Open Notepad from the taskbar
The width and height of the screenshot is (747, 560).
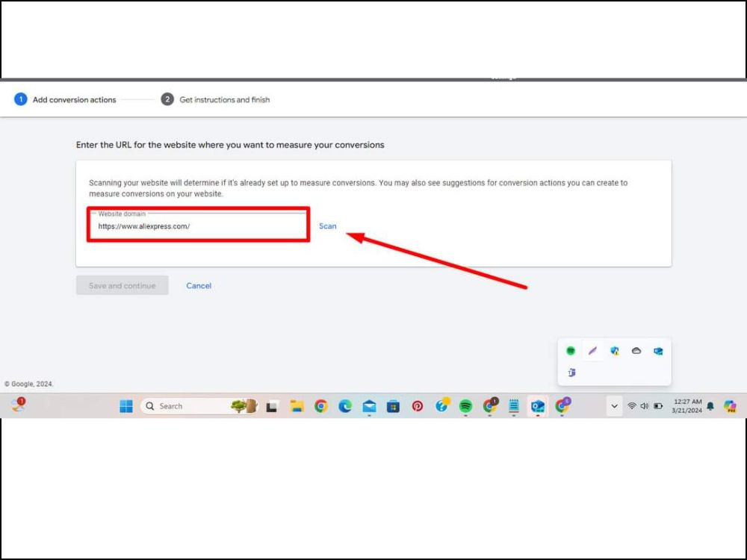pos(514,406)
